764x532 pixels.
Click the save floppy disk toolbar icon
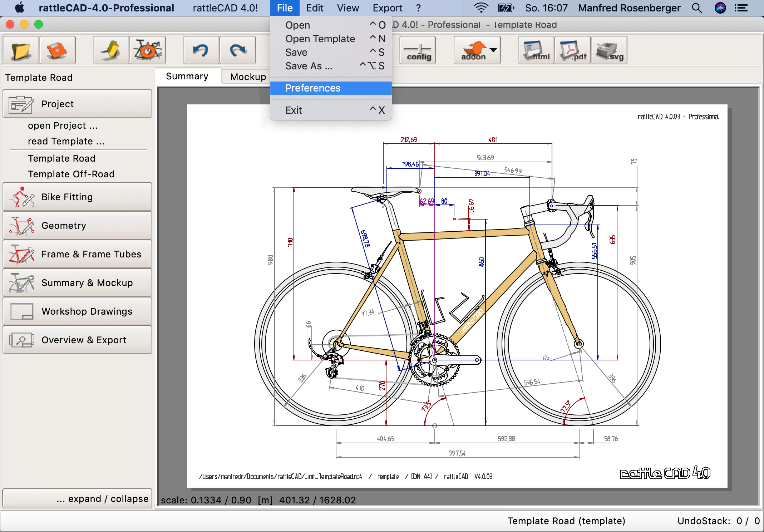pos(58,50)
